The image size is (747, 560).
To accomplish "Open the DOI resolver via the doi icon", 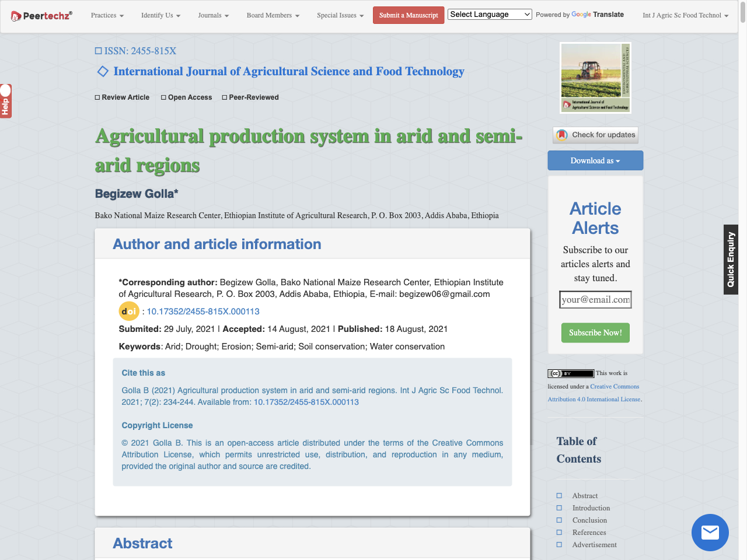I will [129, 311].
